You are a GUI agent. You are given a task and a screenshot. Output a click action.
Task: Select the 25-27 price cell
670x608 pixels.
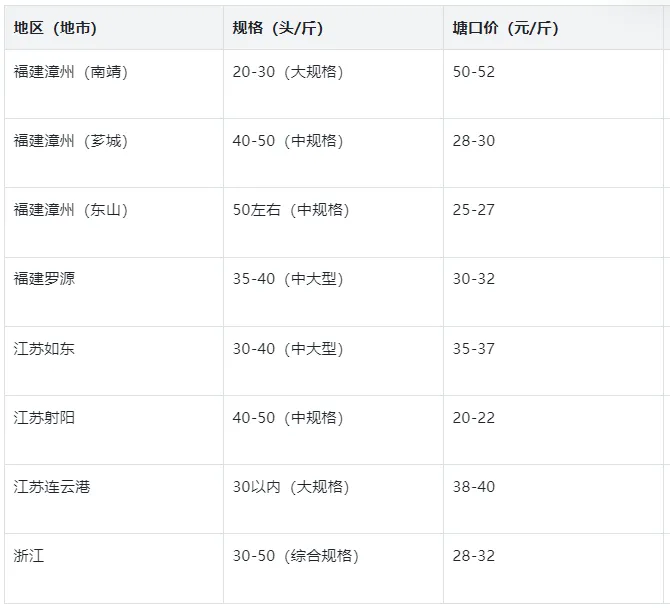pyautogui.click(x=473, y=210)
